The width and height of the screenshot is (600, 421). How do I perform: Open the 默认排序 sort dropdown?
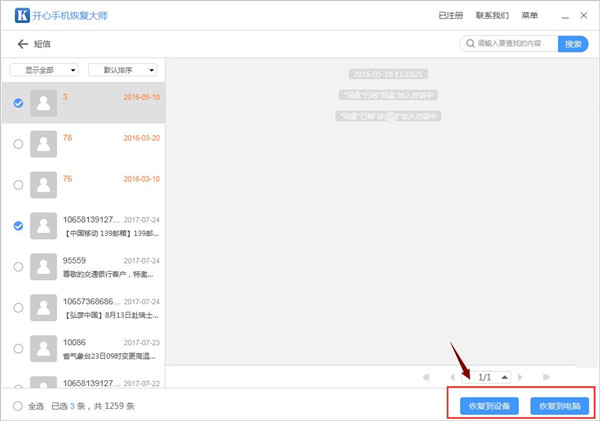(x=123, y=70)
